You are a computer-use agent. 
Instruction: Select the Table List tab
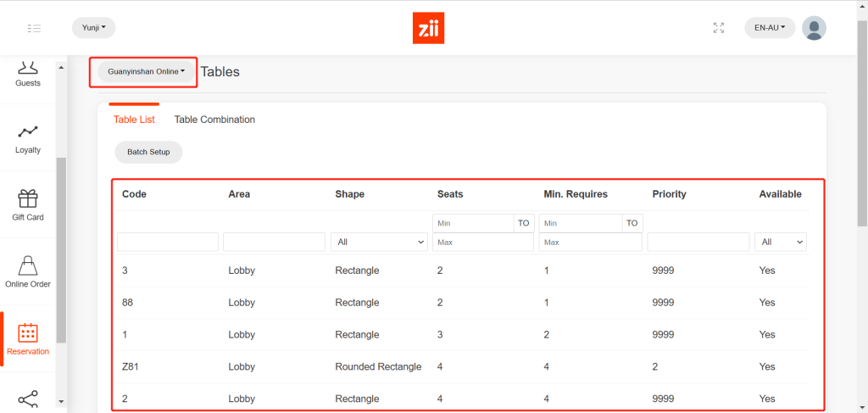pos(134,120)
